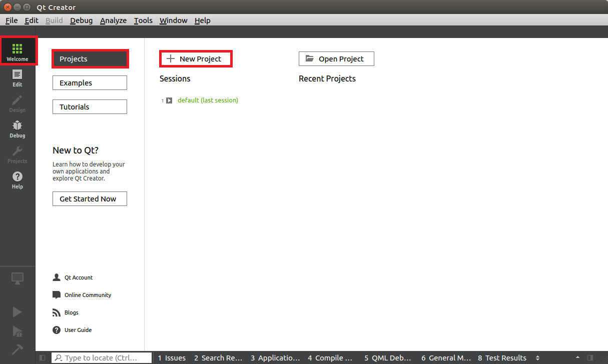Viewport: 608px width, 364px height.
Task: Show the 4 Compile Output pane
Action: (x=330, y=358)
